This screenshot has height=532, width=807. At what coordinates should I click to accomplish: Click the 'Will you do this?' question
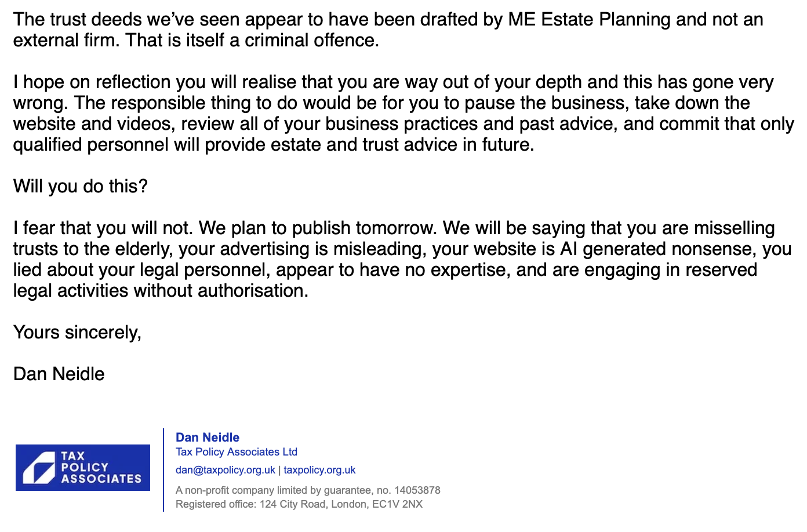click(x=80, y=186)
